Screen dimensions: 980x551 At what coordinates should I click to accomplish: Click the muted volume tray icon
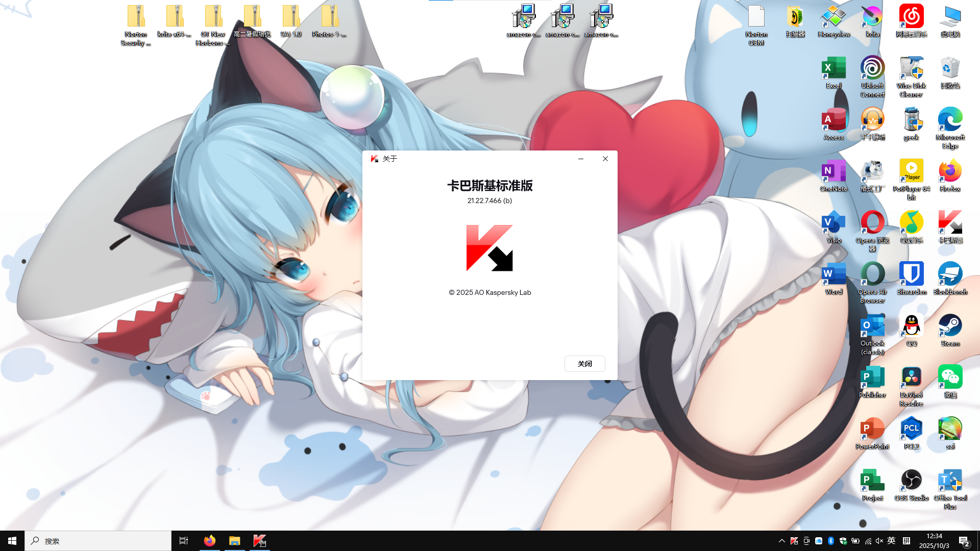coord(879,541)
